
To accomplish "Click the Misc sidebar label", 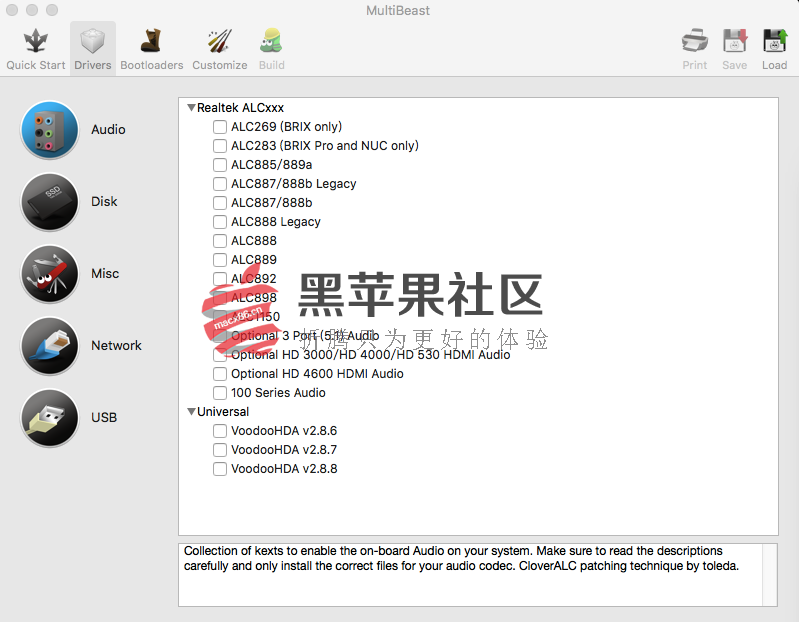I will coord(105,274).
